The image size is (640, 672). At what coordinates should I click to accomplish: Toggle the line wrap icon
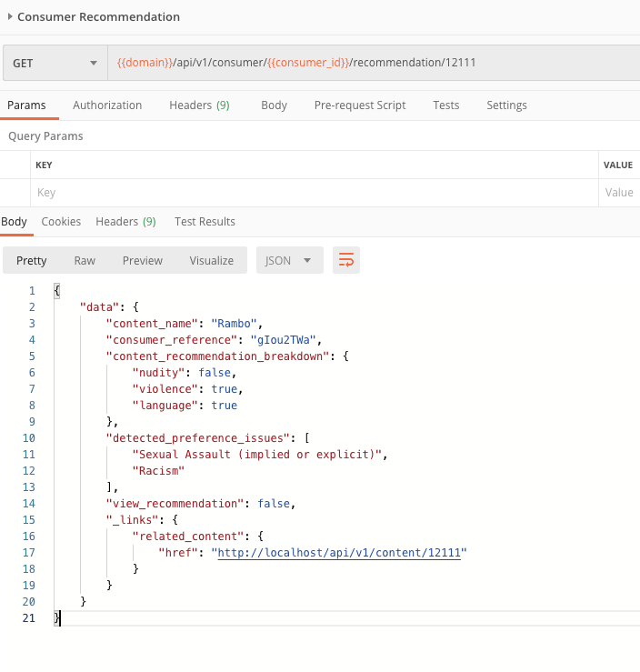(x=346, y=260)
